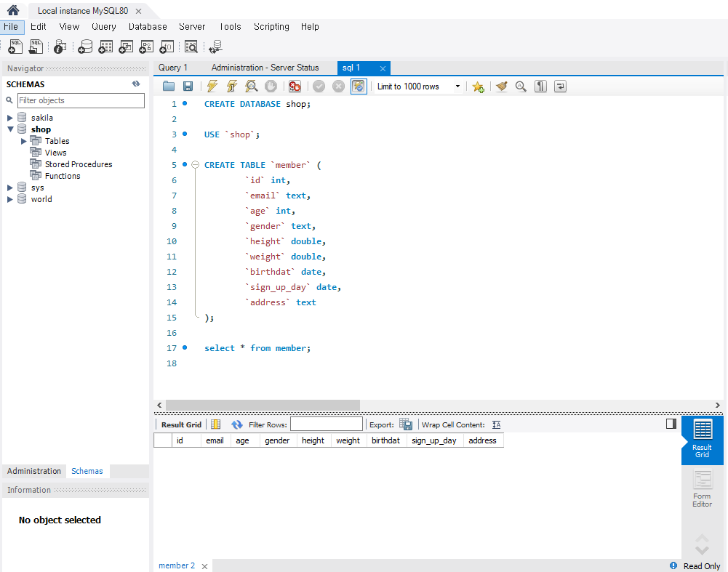728x572 pixels.
Task: Select the member 2 result tab
Action: (x=177, y=565)
